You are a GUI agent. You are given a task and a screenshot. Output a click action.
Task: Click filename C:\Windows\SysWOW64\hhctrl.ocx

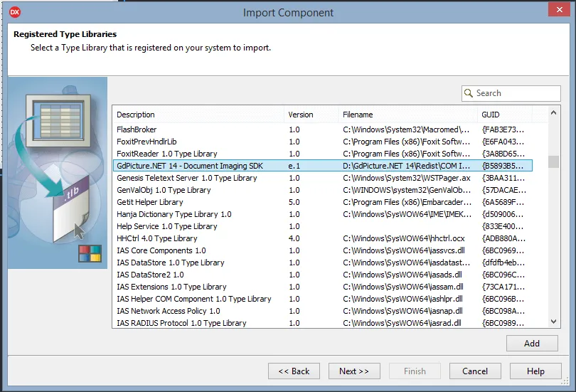point(404,238)
